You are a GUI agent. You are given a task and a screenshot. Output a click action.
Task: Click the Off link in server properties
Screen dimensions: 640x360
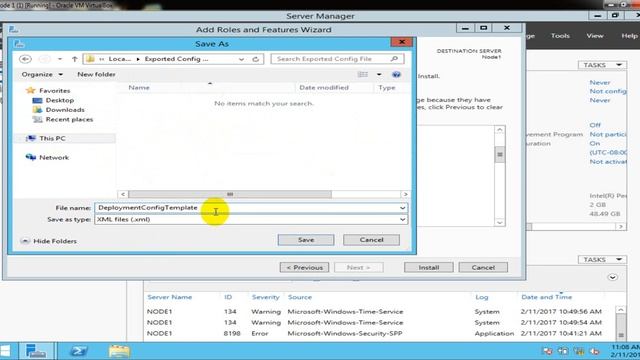click(595, 125)
